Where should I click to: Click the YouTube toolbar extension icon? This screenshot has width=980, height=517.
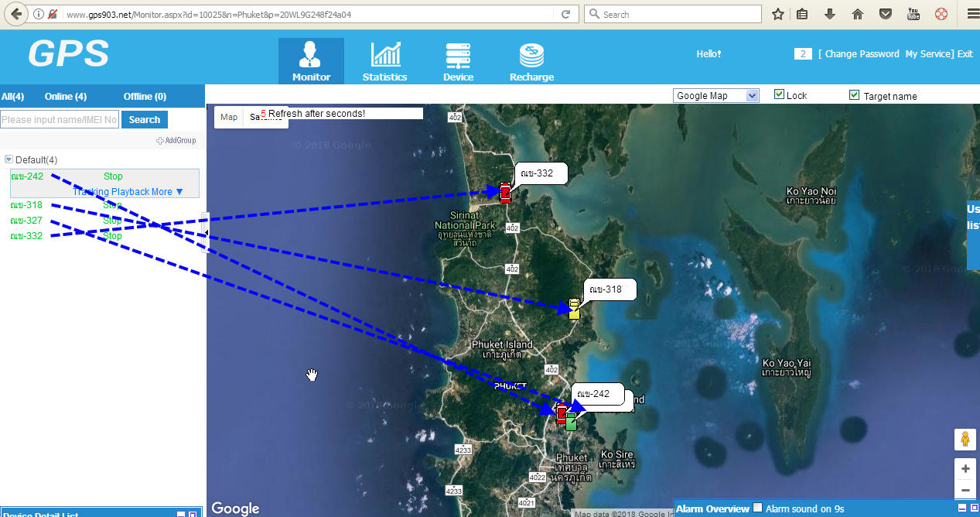913,14
